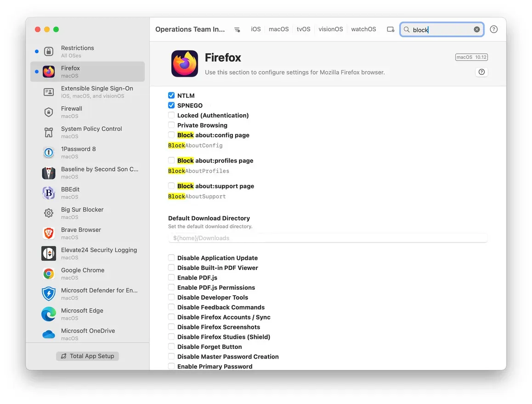This screenshot has width=532, height=404.
Task: Enable the Private Browsing checkbox
Action: (x=171, y=125)
